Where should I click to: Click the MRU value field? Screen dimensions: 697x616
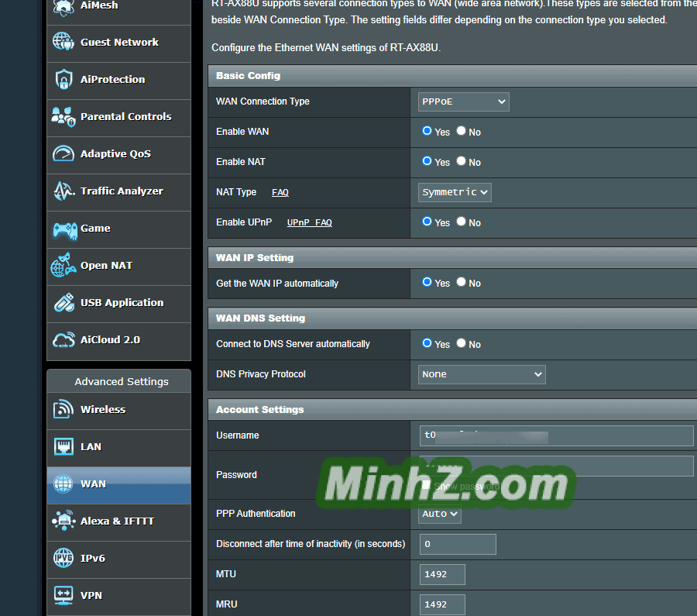(442, 605)
